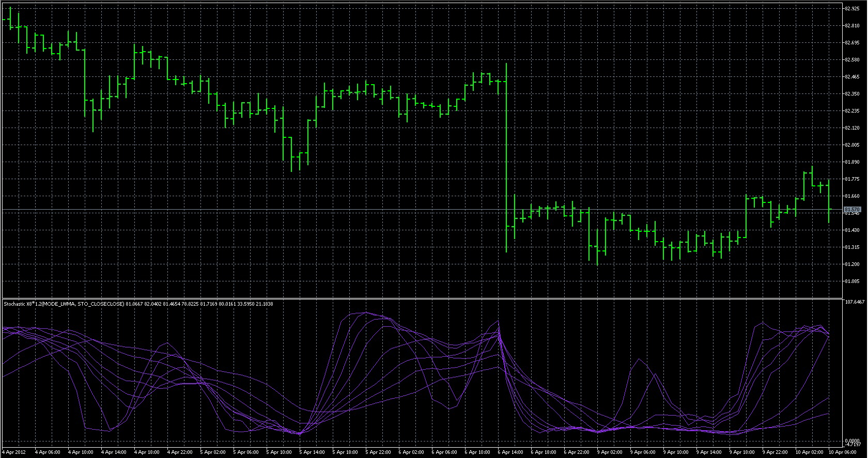
Task: Click the 9 Apr 02:00 time label
Action: click(610, 452)
